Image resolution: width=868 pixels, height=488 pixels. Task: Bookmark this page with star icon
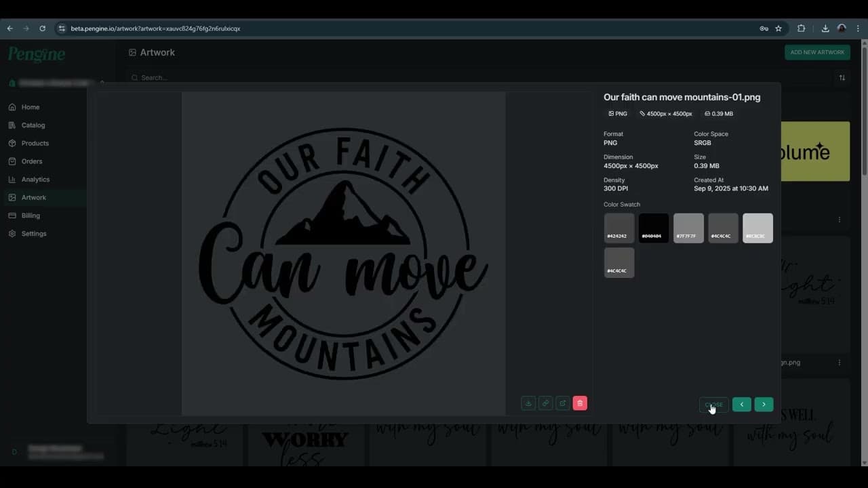(778, 28)
